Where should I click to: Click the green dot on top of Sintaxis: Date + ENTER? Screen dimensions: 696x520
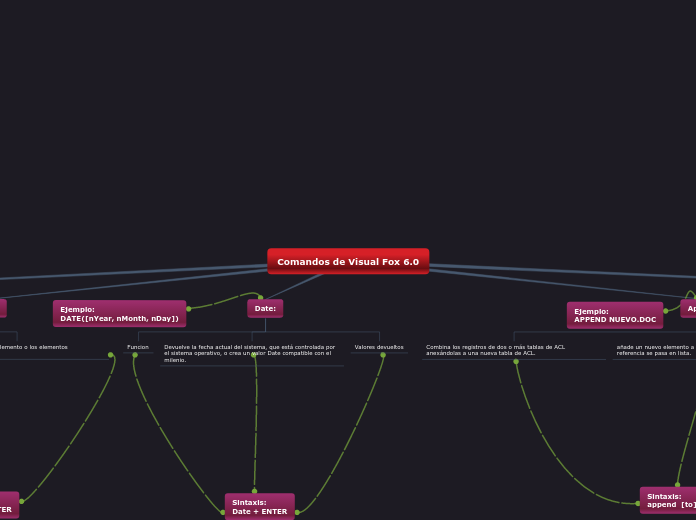click(254, 491)
